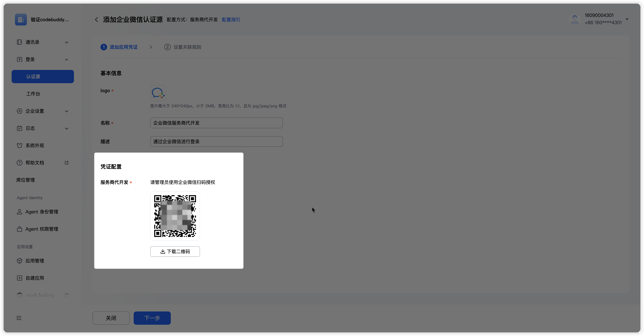
Task: Click the Agent 权限管理 lock icon
Action: pos(19,229)
